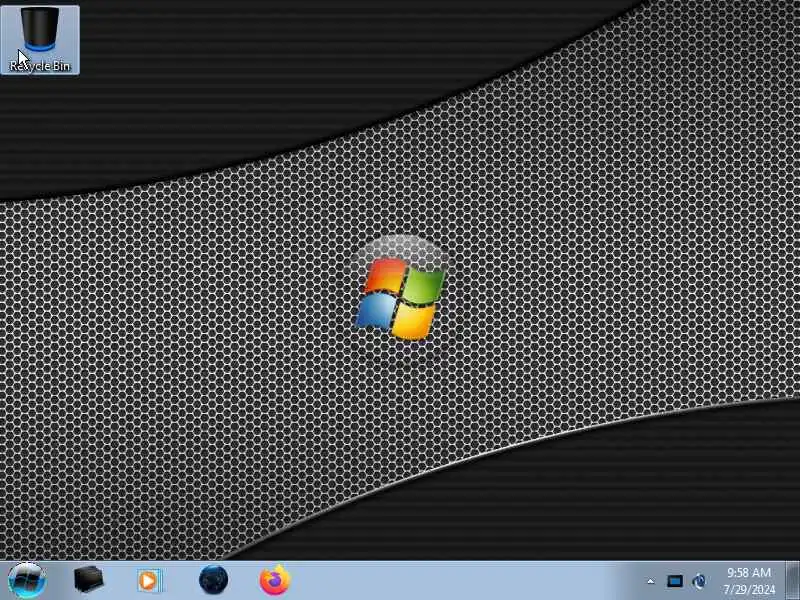800x600 pixels.
Task: Click the Show Desktop strip
Action: point(792,581)
